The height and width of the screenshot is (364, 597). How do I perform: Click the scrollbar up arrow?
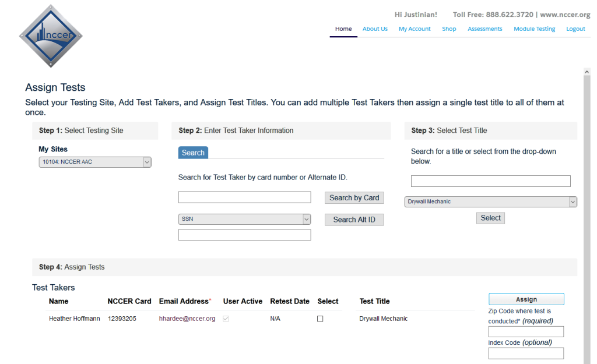click(587, 72)
